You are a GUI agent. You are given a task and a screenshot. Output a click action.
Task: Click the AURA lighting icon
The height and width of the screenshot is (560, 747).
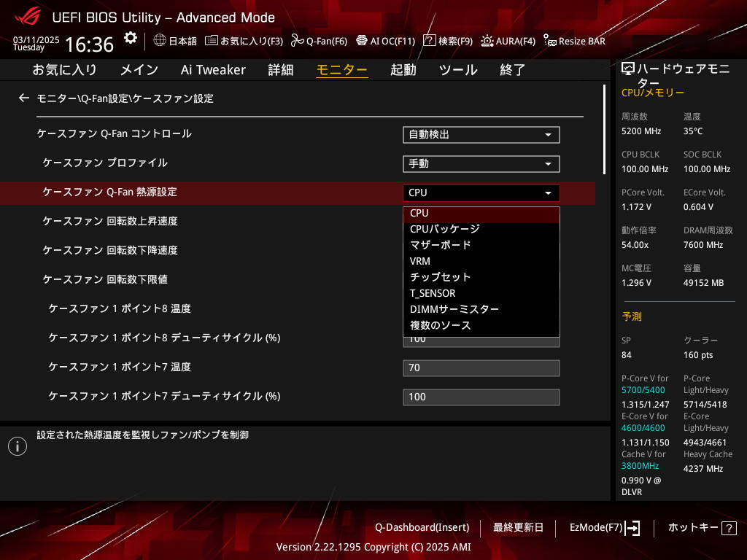coord(487,41)
